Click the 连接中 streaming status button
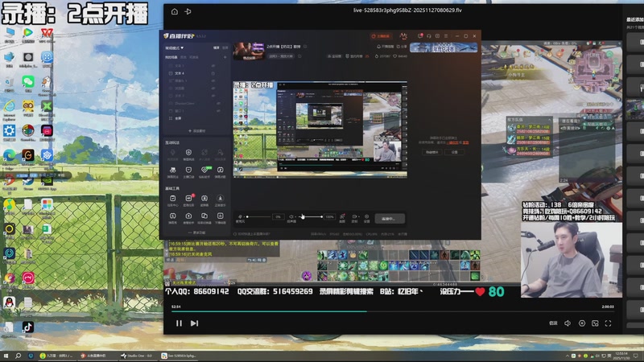 click(x=390, y=219)
